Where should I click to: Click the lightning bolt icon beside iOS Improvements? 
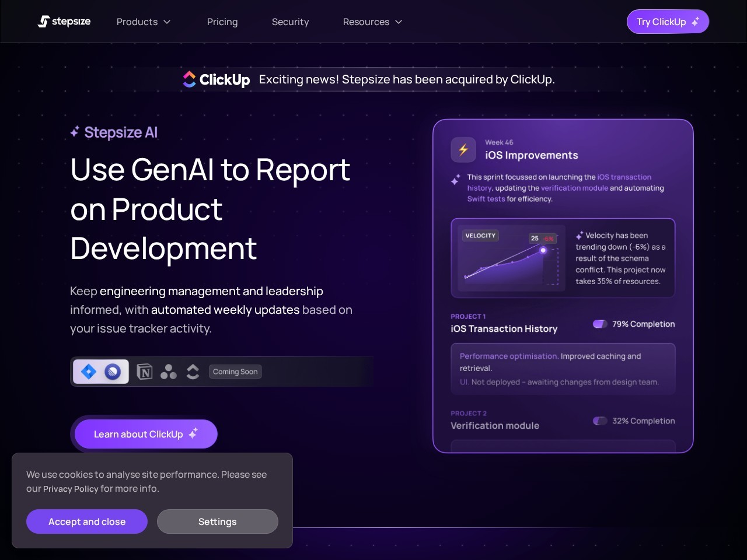coord(463,150)
